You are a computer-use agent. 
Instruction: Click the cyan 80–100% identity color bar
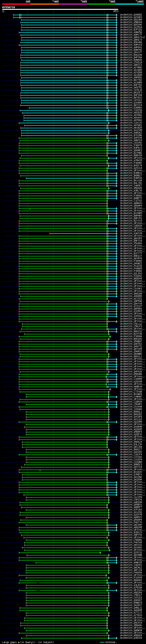click(x=130, y=4)
